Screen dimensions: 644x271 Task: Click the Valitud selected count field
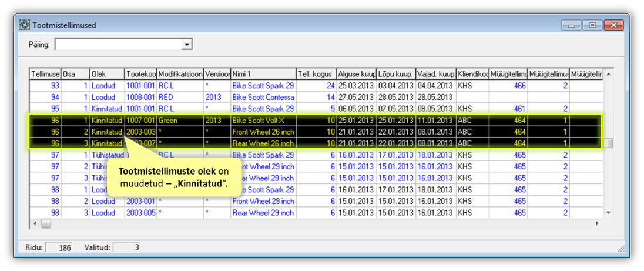(x=128, y=247)
